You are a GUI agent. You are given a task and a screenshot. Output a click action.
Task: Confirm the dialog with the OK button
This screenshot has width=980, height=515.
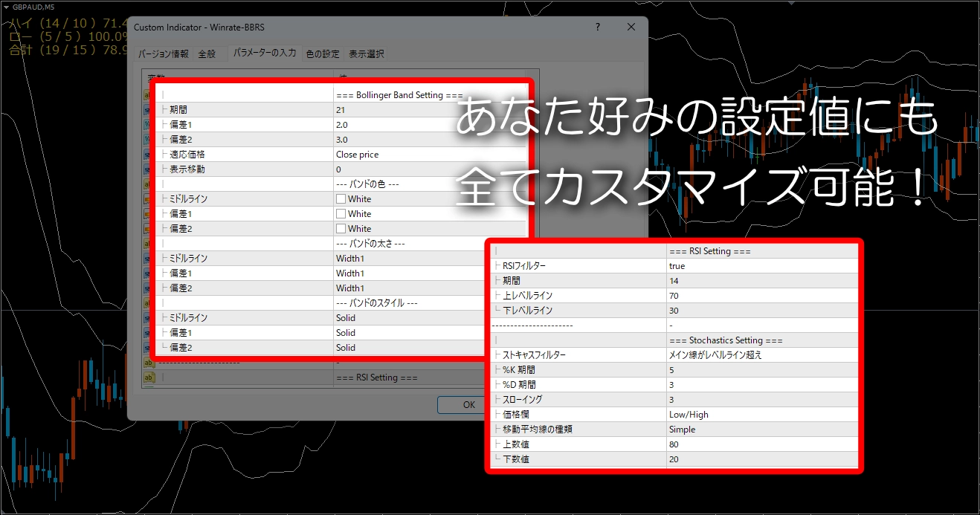tap(468, 405)
